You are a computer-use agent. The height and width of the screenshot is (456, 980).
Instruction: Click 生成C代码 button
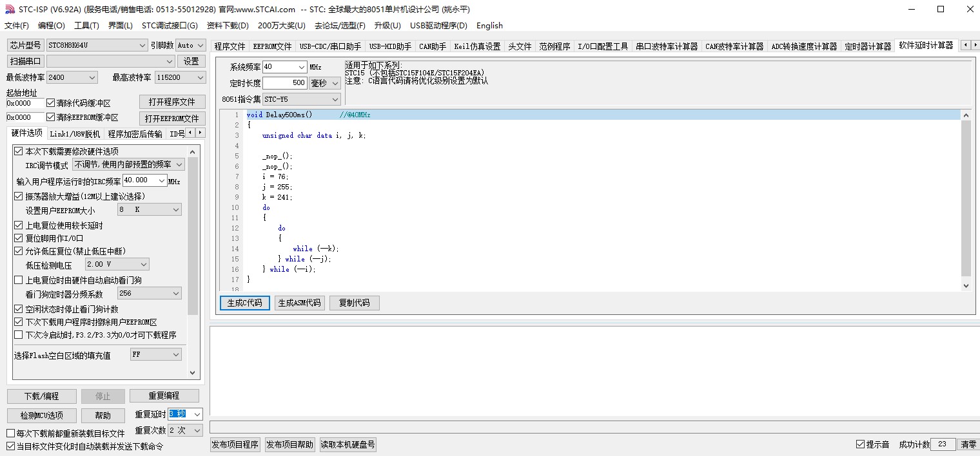coord(244,303)
